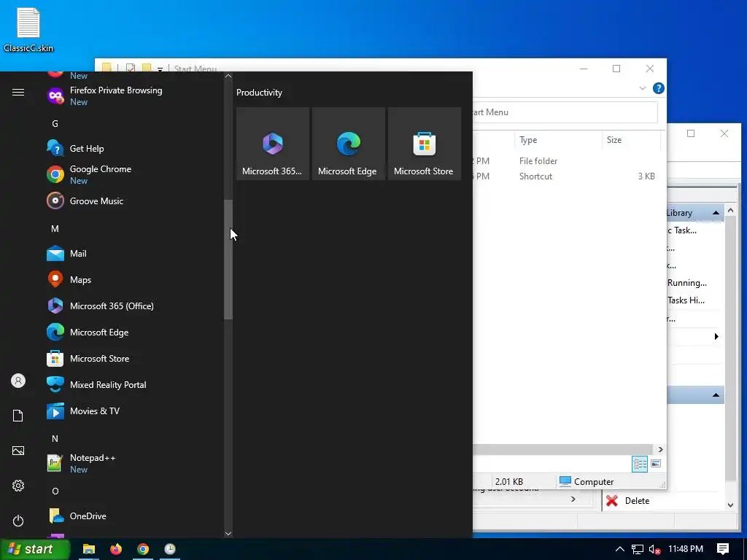
Task: Click the network icon in system tray
Action: tap(638, 550)
